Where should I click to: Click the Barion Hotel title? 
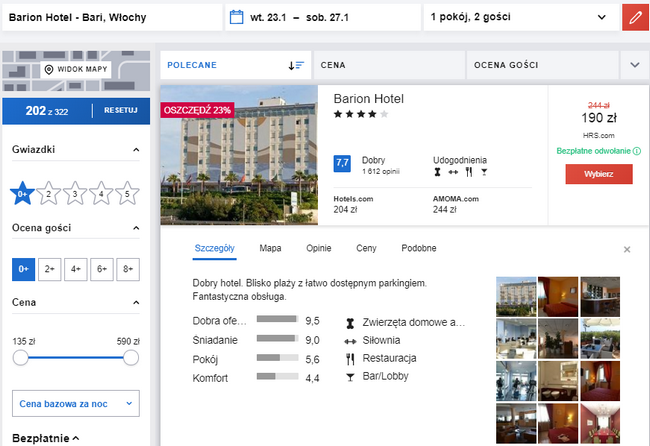[369, 99]
